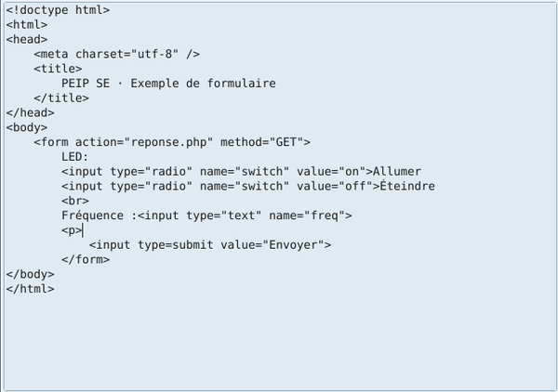Image resolution: width=558 pixels, height=392 pixels.
Task: Click the br tag line
Action: (x=74, y=201)
